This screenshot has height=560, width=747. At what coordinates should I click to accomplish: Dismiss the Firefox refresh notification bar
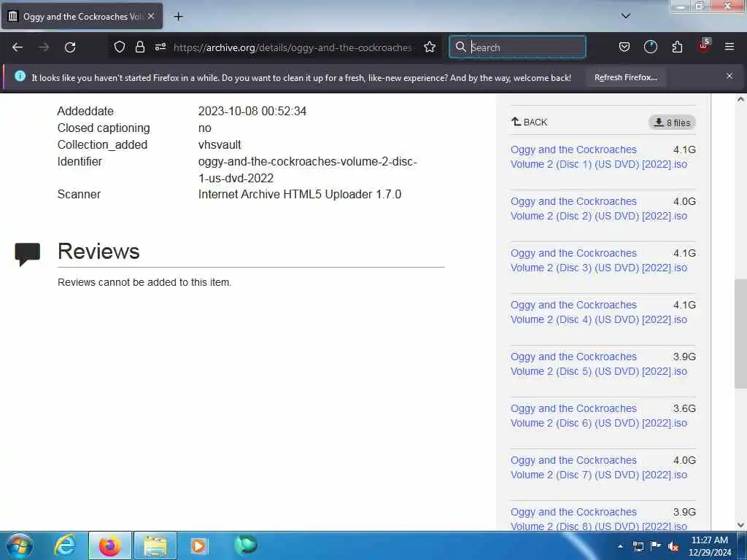pos(729,76)
